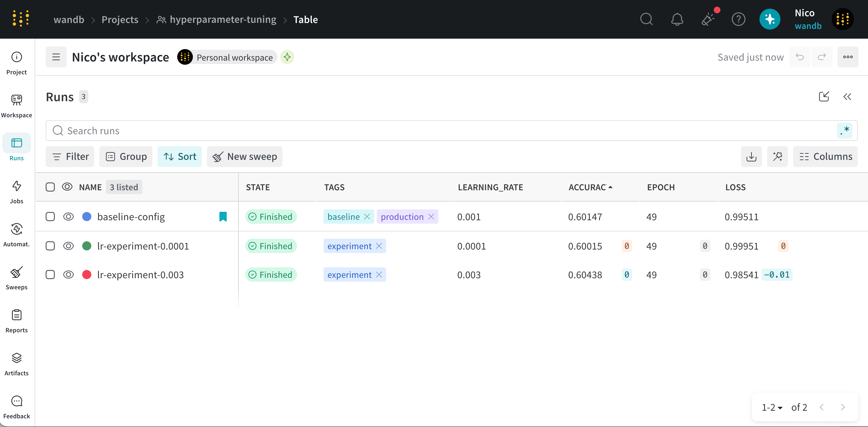Image resolution: width=868 pixels, height=427 pixels.
Task: Click the bookmark icon on baseline-config
Action: (223, 217)
